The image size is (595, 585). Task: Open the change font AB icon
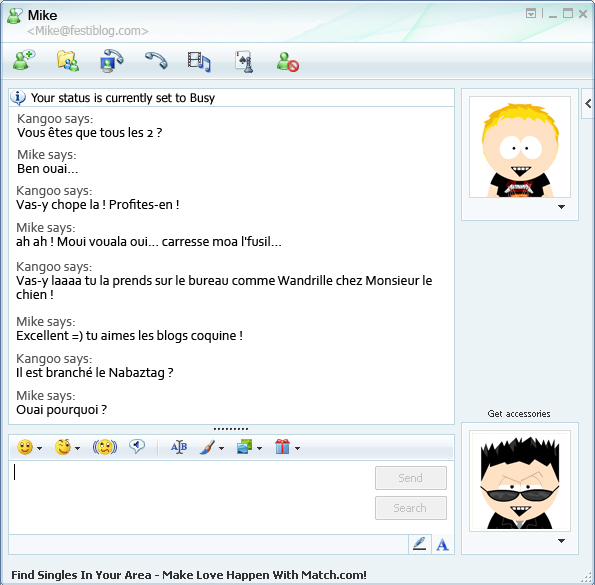(x=179, y=447)
